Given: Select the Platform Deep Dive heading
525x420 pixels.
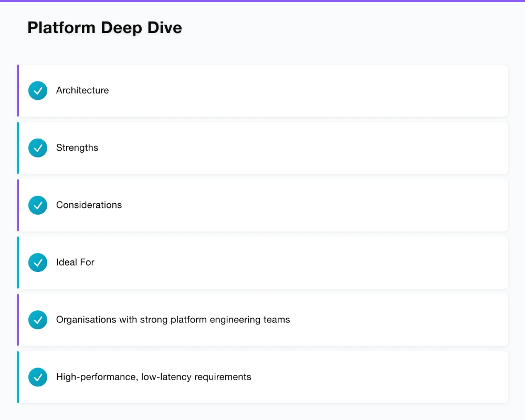Looking at the screenshot, I should point(104,27).
